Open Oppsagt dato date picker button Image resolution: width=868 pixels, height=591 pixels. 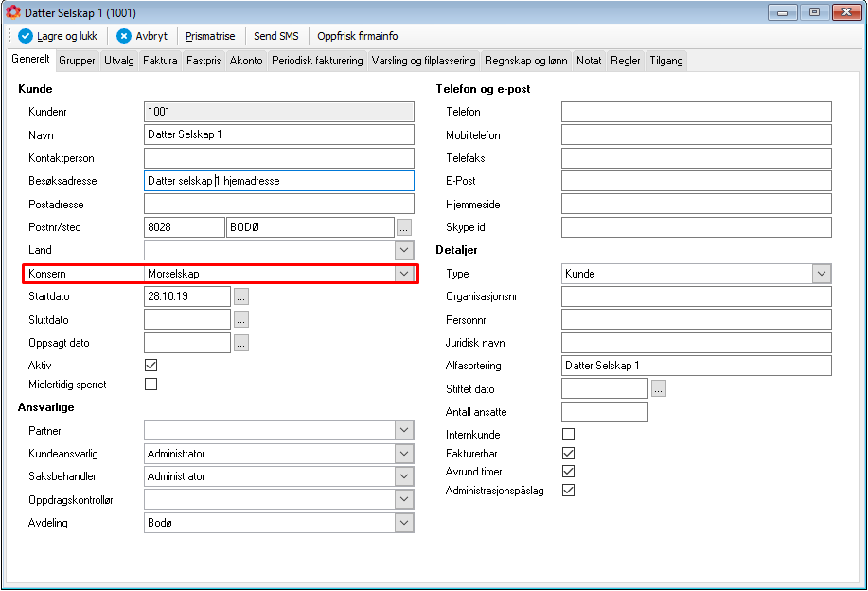240,343
